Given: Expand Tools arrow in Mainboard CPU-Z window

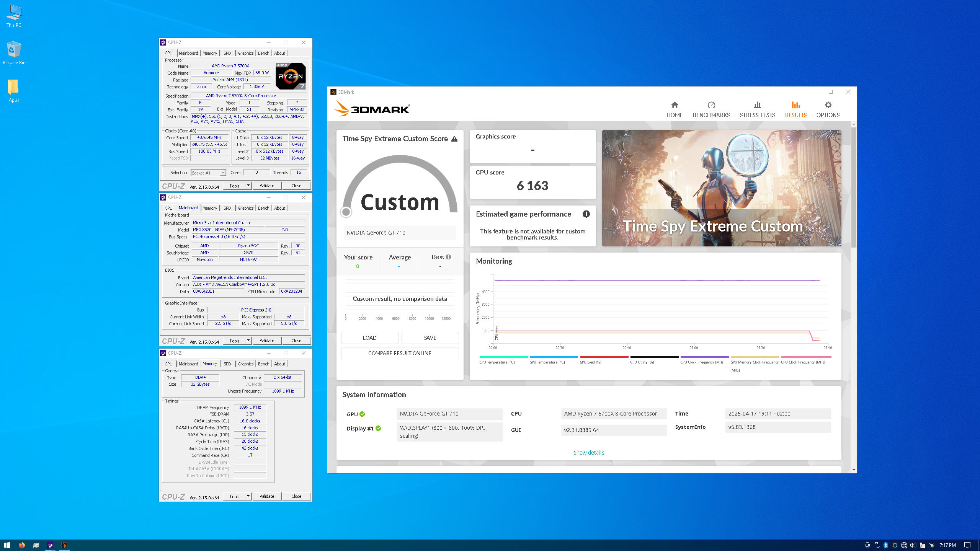Looking at the screenshot, I should click(x=248, y=341).
